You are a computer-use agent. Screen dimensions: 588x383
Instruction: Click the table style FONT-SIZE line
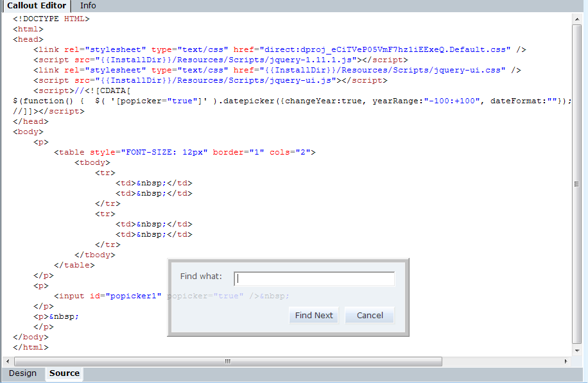pos(185,152)
